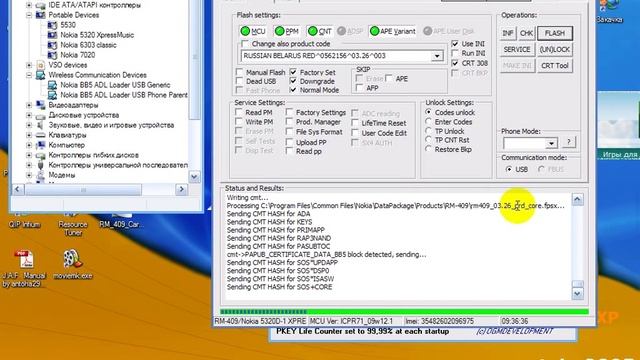Screen dimensions: 640x360
Task: Click Device Manager tree scroll-down arrow
Action: pyautogui.click(x=194, y=177)
